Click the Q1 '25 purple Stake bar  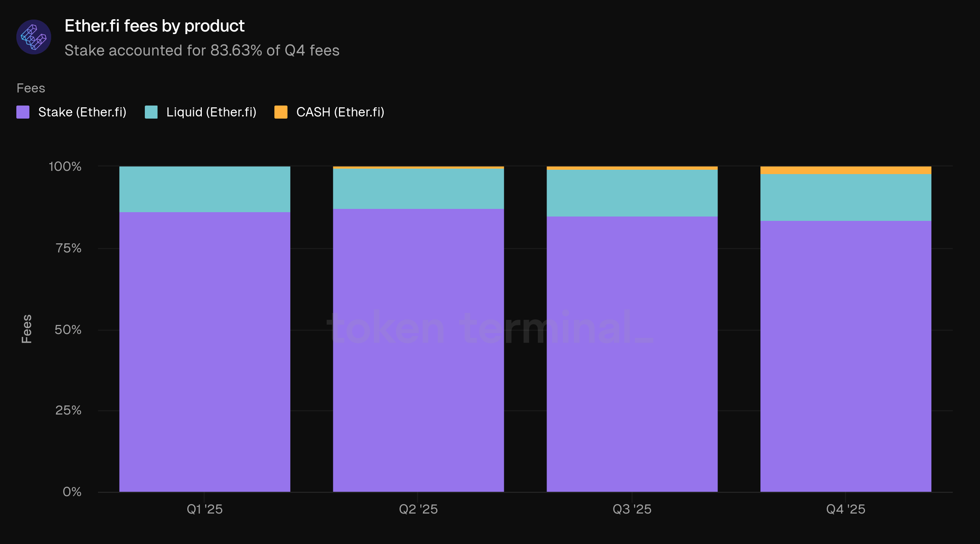[205, 352]
